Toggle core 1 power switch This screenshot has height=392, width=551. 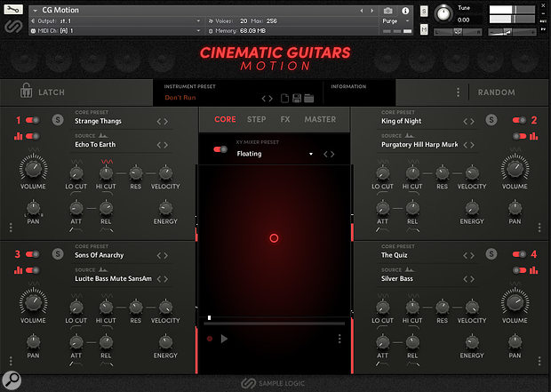click(x=33, y=120)
